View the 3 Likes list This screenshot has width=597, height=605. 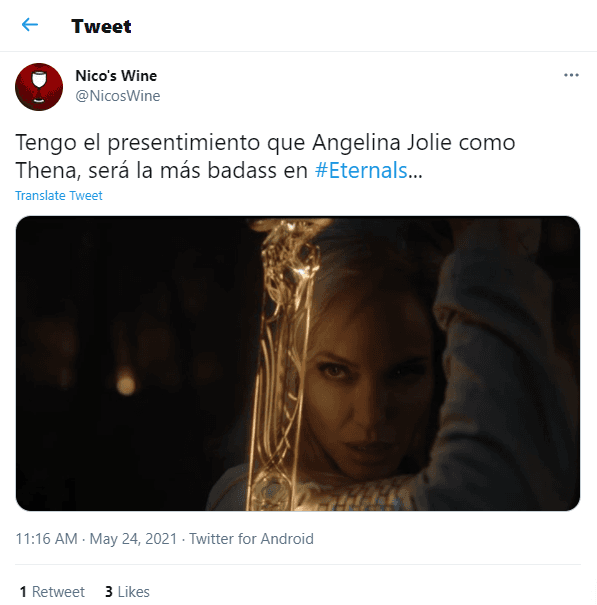click(x=127, y=591)
